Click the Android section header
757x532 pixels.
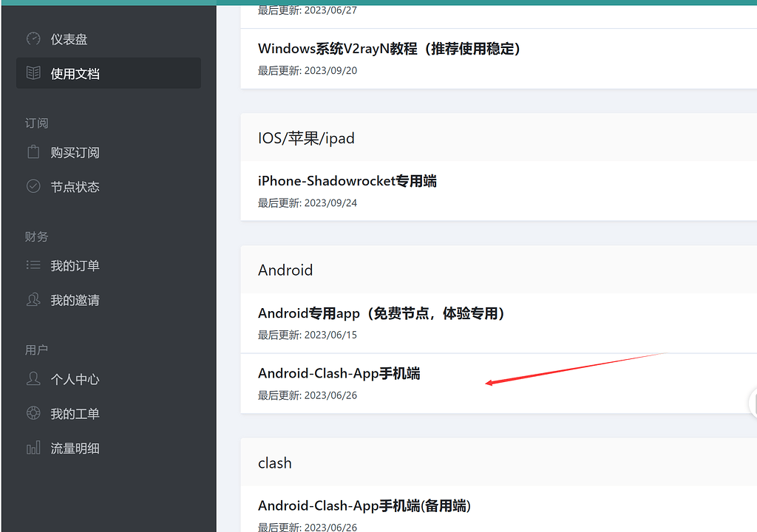click(x=285, y=270)
